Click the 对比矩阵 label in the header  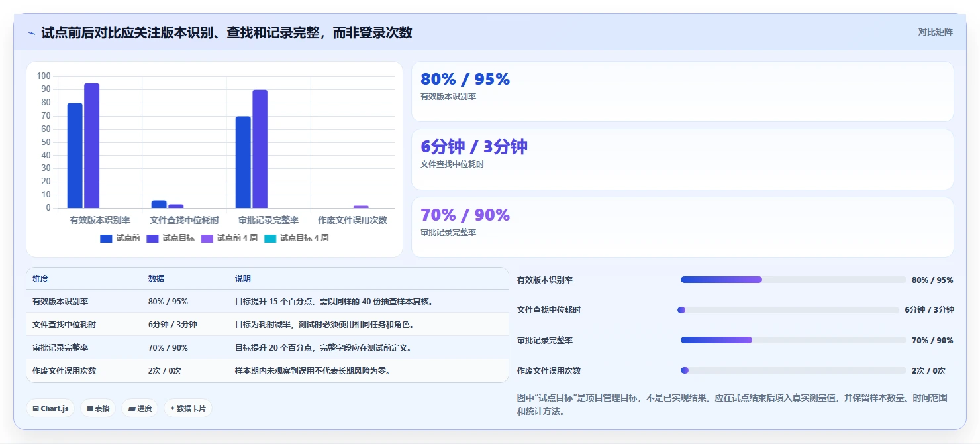936,32
